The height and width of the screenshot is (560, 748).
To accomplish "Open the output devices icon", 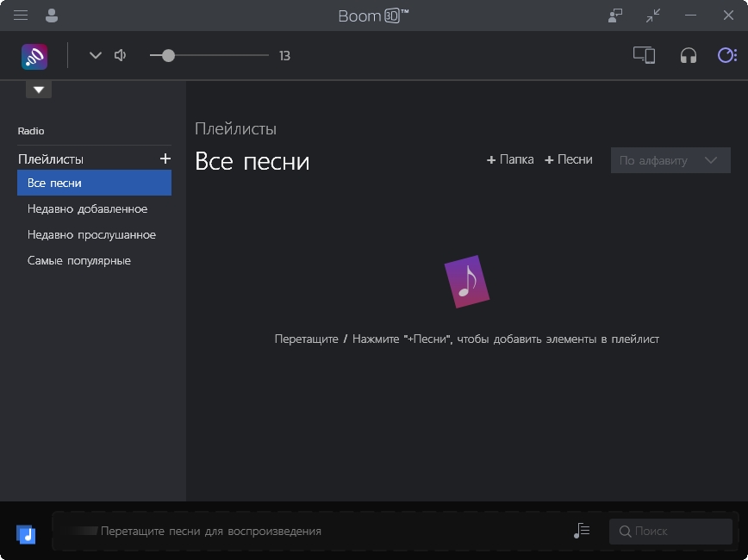I will 644,55.
